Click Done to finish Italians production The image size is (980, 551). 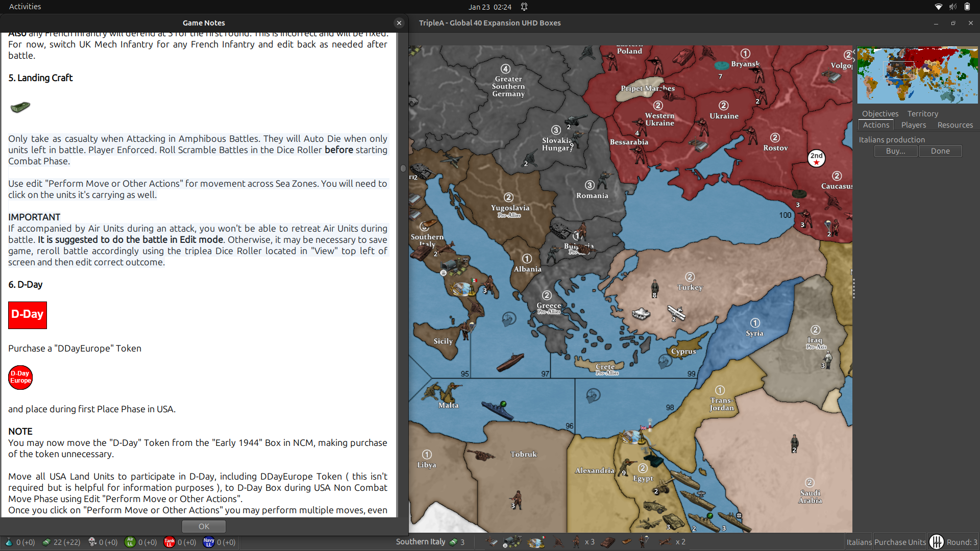click(x=940, y=151)
